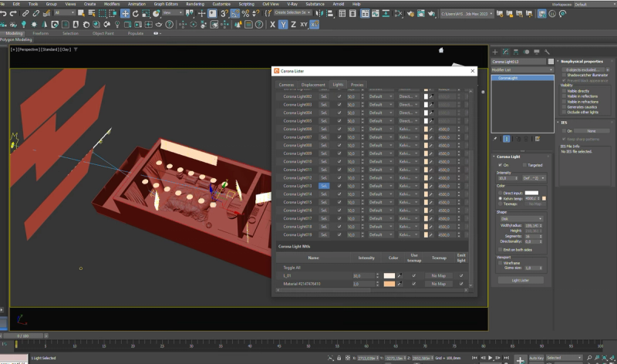The height and width of the screenshot is (364, 617).
Task: Restrict transform to the Z axis
Action: tap(293, 25)
